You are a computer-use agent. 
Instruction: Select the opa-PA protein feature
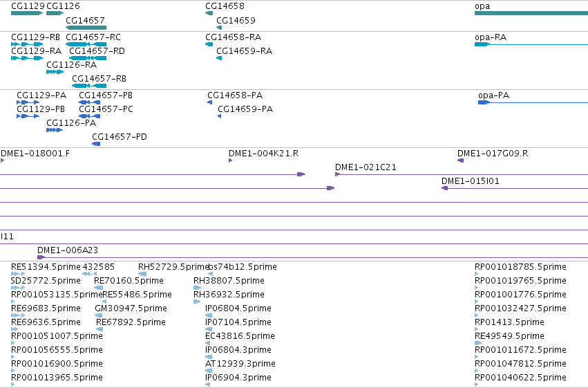pyautogui.click(x=533, y=102)
